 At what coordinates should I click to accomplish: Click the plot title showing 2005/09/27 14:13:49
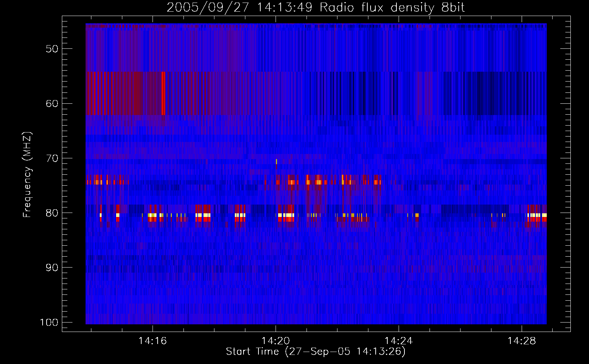tap(316, 8)
